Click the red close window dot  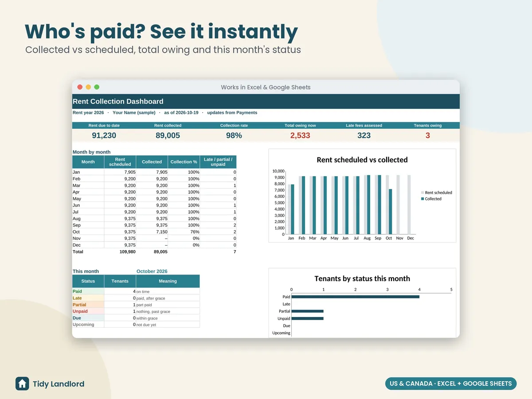coord(80,87)
